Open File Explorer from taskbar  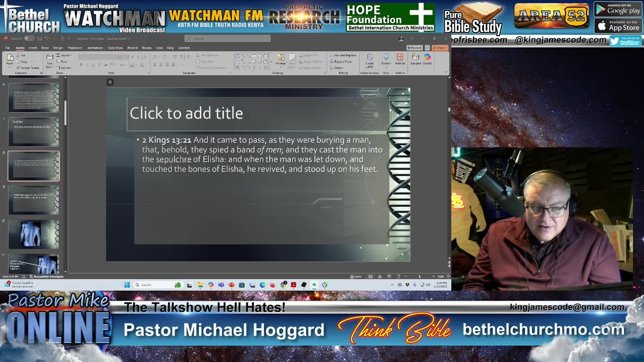pos(200,285)
